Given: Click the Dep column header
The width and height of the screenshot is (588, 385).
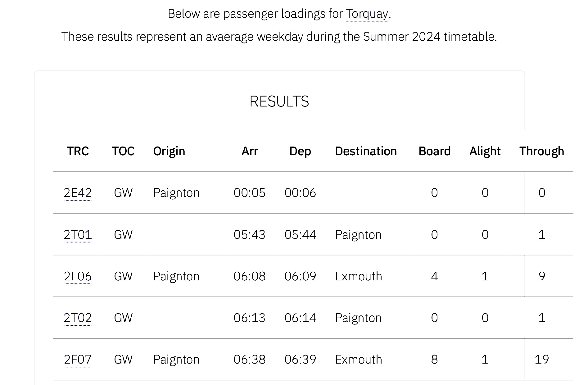Looking at the screenshot, I should 300,151.
